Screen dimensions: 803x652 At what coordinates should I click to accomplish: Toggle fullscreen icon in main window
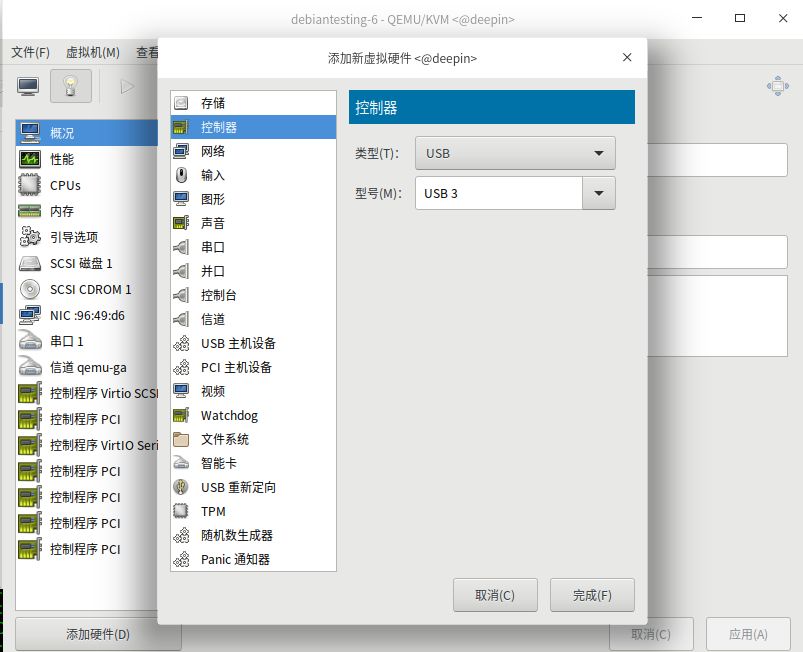[x=777, y=86]
